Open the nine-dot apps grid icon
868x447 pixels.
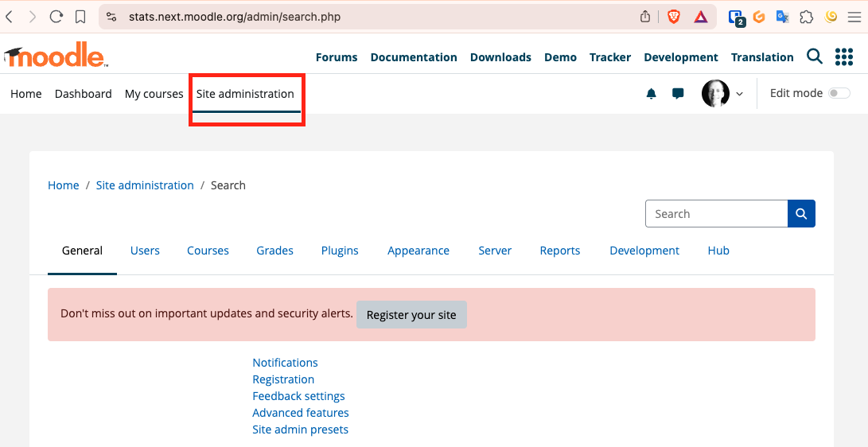[843, 56]
